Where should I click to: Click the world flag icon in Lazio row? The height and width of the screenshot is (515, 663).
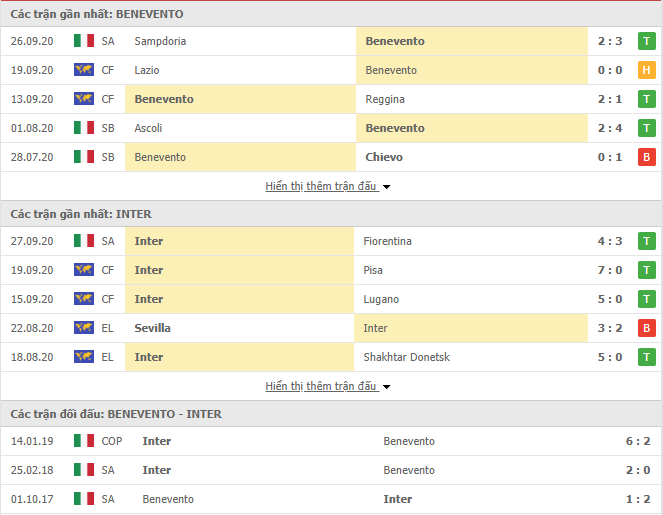pyautogui.click(x=84, y=69)
